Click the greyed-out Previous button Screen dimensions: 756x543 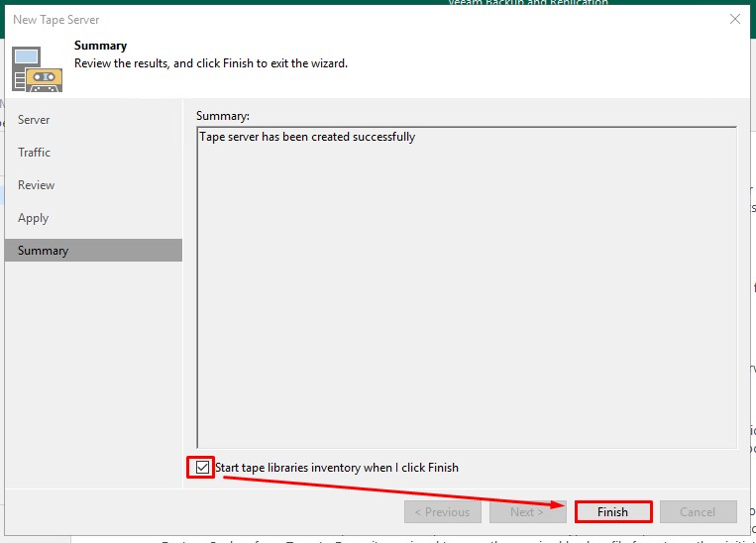pos(442,512)
